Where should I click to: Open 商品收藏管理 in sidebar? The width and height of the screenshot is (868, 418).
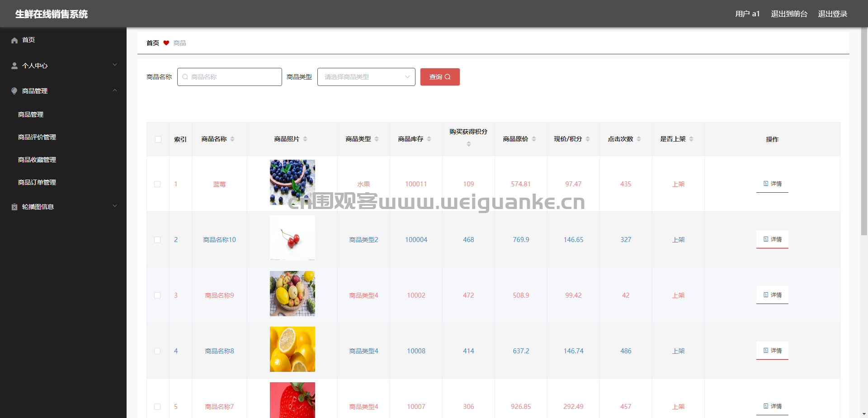[37, 160]
